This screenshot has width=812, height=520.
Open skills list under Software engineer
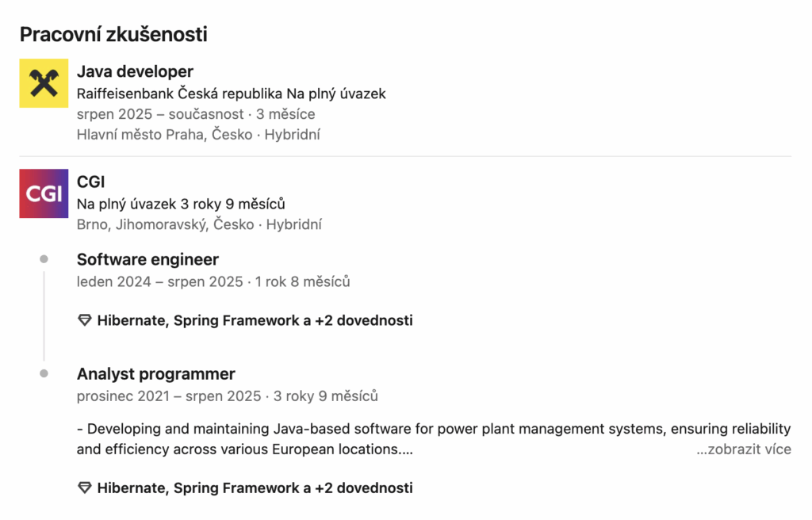(254, 320)
